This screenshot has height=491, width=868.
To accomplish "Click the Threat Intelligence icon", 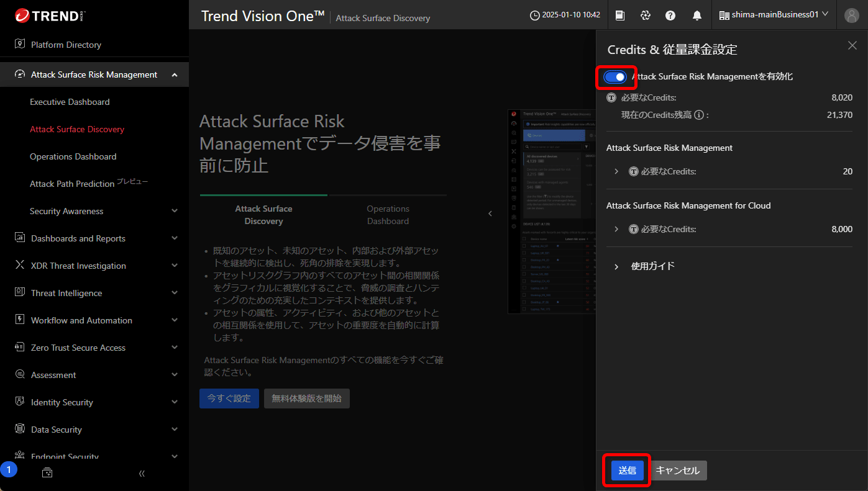I will [x=19, y=293].
